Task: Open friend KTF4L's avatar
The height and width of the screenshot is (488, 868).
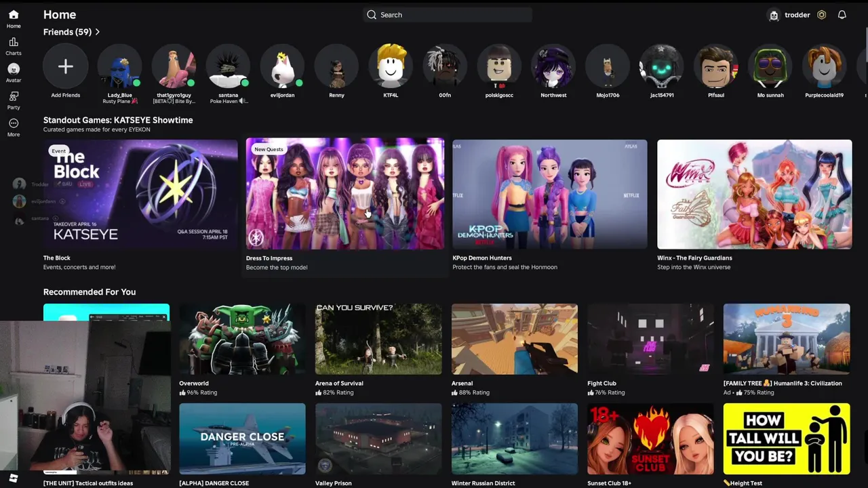Action: 391,66
